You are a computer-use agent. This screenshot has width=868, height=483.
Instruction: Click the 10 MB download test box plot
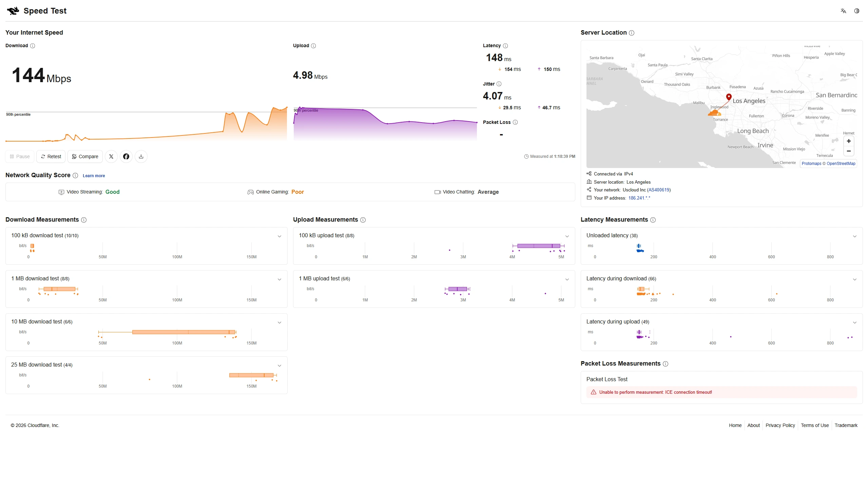point(167,332)
